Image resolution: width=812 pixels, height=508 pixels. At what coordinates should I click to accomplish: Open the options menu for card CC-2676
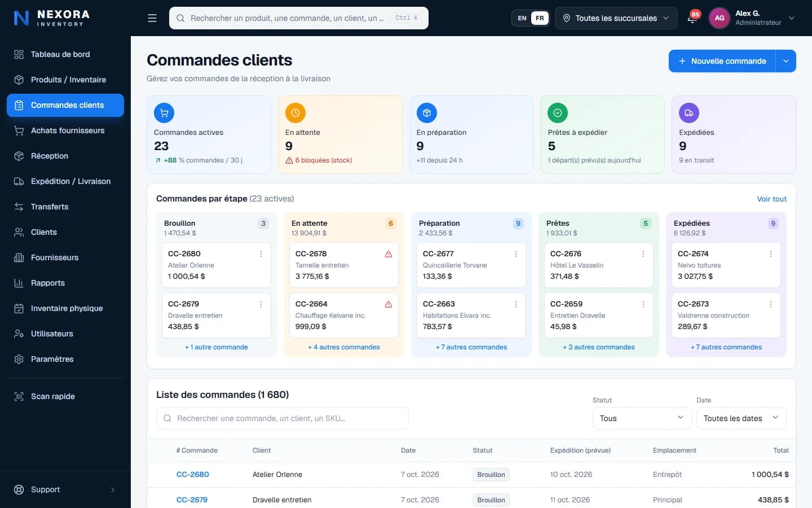[x=643, y=254]
